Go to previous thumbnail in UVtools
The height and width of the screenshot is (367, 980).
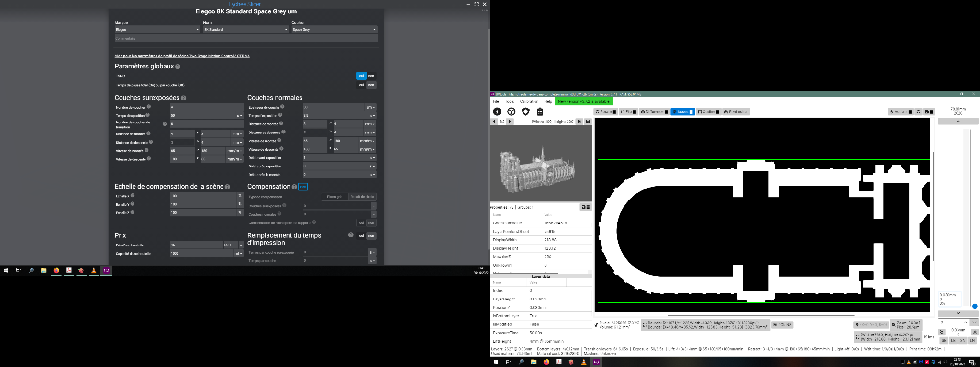click(x=494, y=122)
